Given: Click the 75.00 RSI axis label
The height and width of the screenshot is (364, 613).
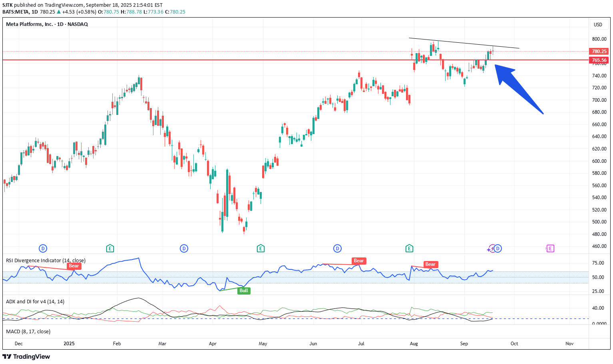Looking at the screenshot, I should tap(598, 263).
